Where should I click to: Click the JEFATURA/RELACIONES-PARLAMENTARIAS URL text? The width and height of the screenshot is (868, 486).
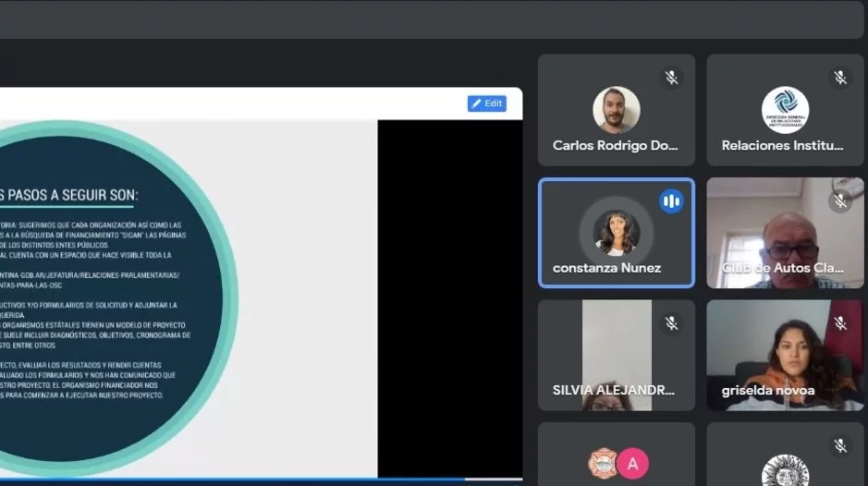[x=90, y=275]
